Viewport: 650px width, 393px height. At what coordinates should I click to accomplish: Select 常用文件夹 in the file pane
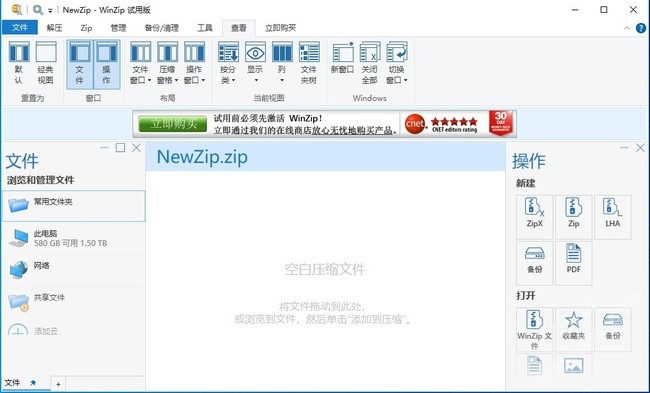(x=73, y=206)
